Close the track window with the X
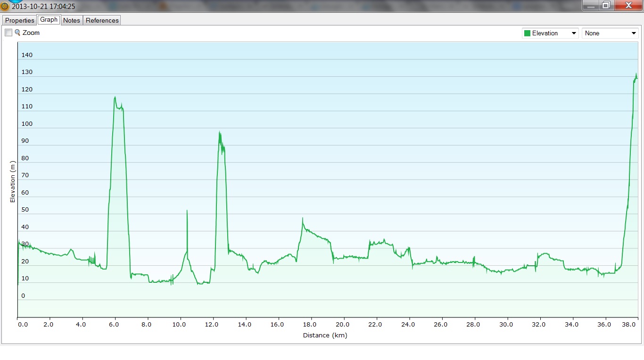Viewport: 644px width, 360px height. point(628,5)
